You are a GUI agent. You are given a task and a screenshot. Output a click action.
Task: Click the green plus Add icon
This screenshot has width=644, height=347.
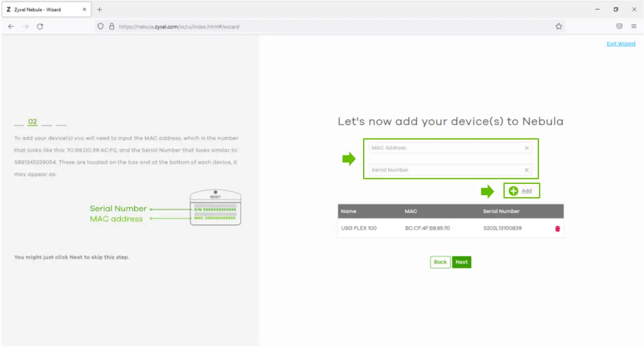513,191
